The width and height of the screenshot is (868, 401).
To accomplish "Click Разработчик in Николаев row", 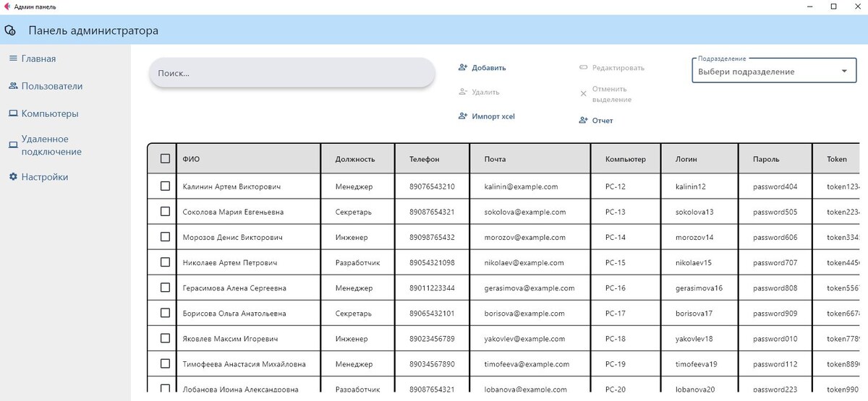I will click(x=357, y=263).
